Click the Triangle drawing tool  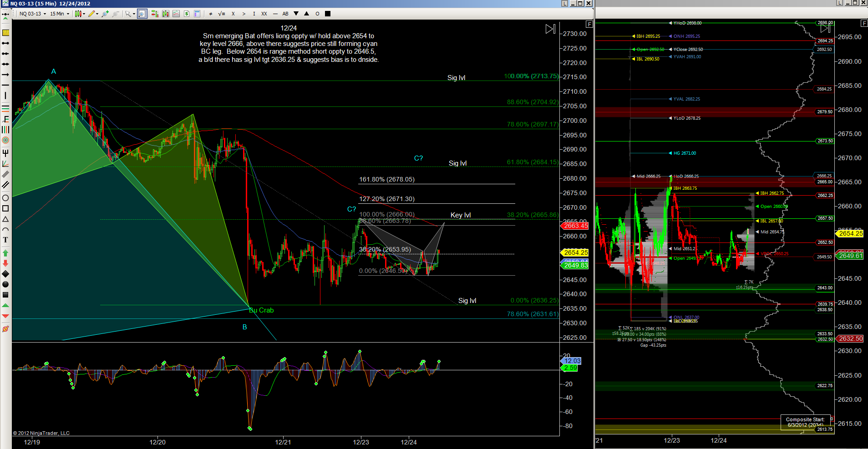pyautogui.click(x=5, y=219)
